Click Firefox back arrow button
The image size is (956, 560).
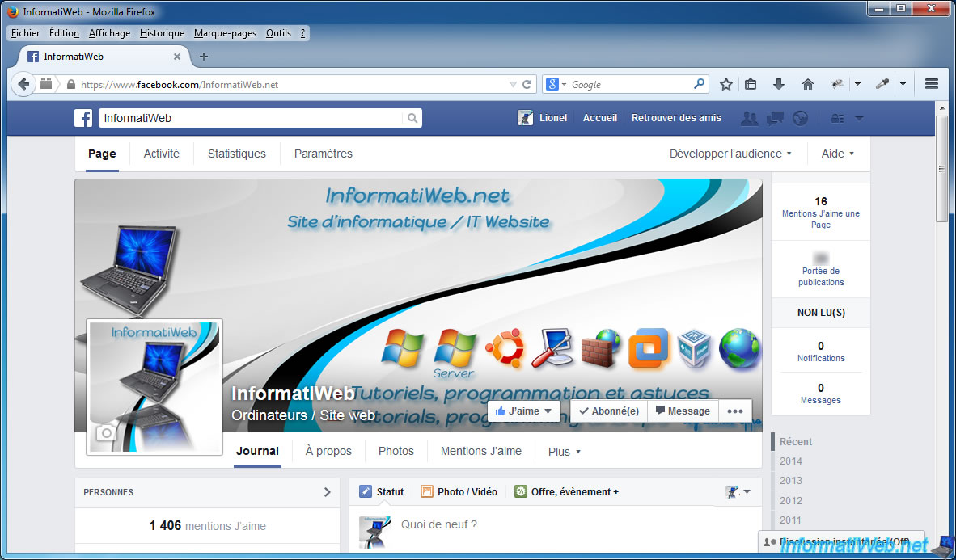(x=23, y=84)
